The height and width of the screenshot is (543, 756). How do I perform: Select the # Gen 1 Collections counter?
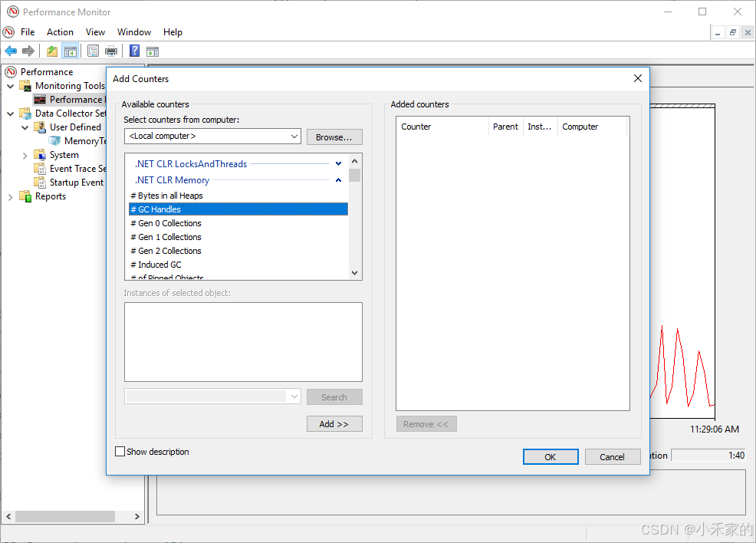click(x=238, y=237)
